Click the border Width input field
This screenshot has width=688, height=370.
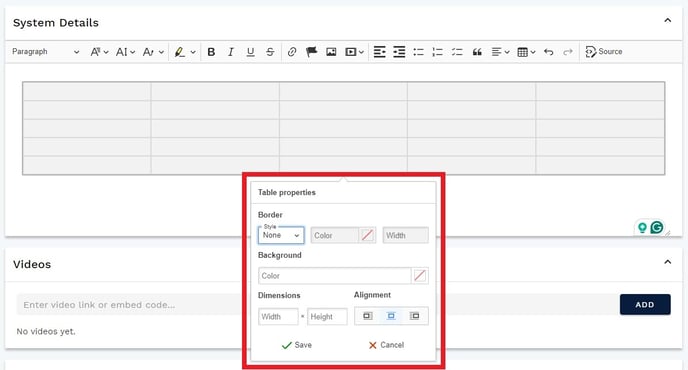pos(405,235)
